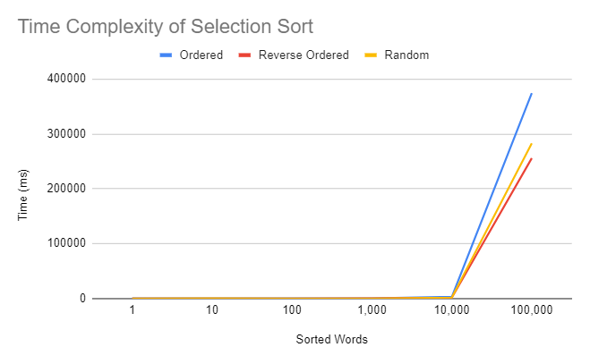
Task: Click the 100,000 x-axis tick label
Action: point(531,310)
